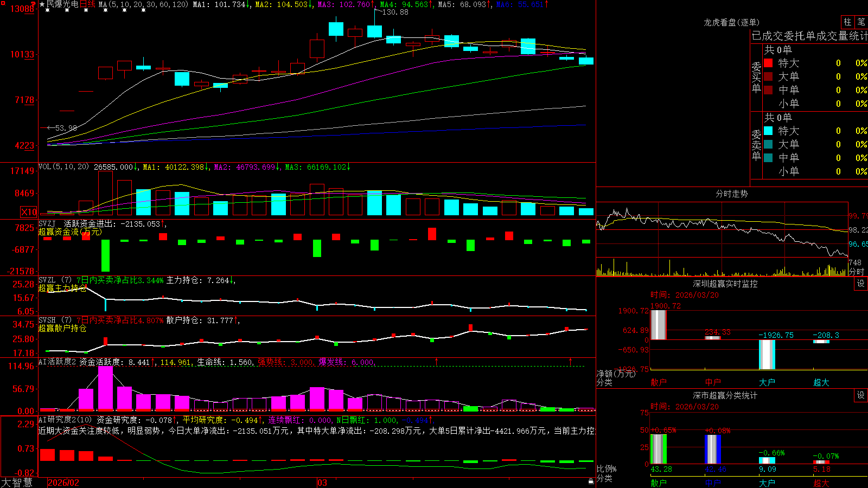The height and width of the screenshot is (488, 868).
Task: Click the MA(5,10,20,30,60,120) indicator label
Action: [x=143, y=4]
